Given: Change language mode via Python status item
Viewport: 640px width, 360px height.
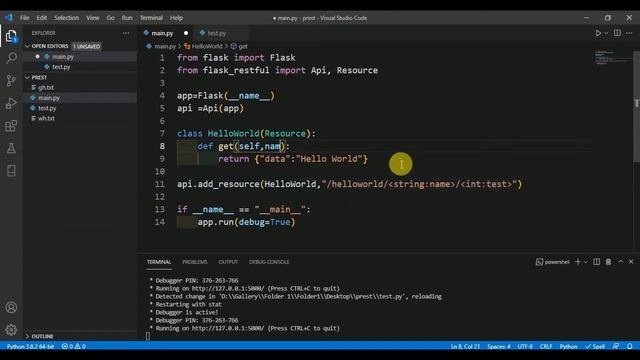Looking at the screenshot, I should (x=568, y=347).
